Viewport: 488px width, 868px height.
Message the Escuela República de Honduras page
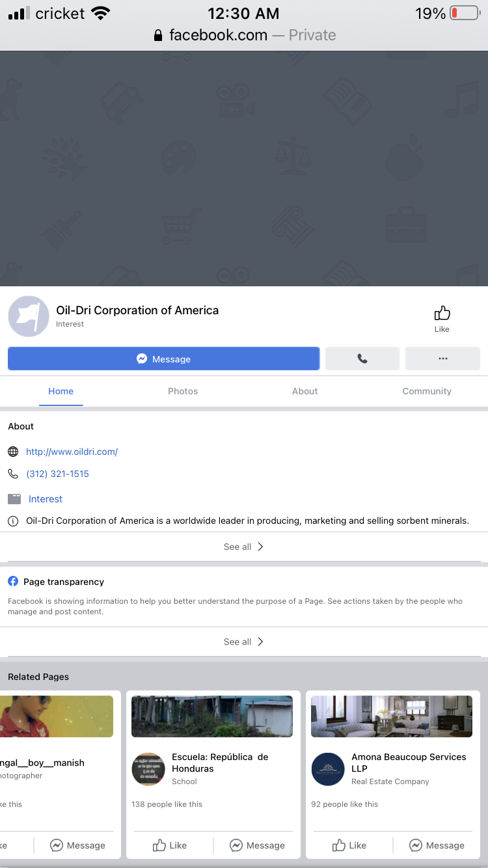(258, 845)
